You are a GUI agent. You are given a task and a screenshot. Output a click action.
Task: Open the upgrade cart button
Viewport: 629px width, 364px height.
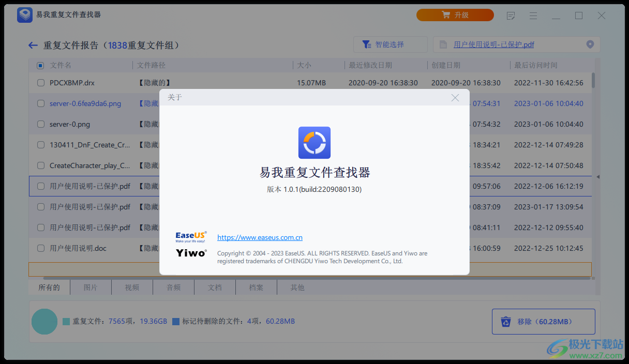pos(455,15)
